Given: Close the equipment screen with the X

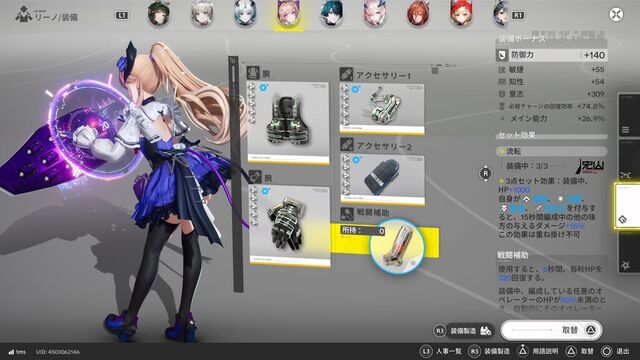Looking at the screenshot, I should pyautogui.click(x=616, y=15).
